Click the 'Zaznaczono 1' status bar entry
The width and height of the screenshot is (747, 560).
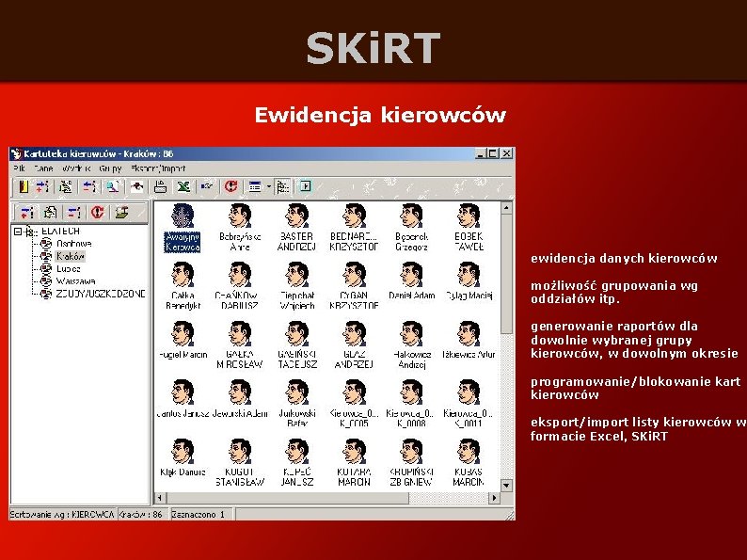click(x=200, y=515)
